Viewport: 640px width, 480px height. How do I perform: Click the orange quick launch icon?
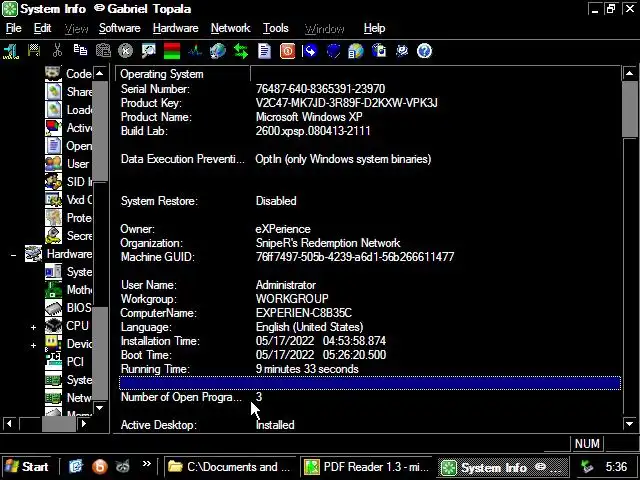point(100,466)
